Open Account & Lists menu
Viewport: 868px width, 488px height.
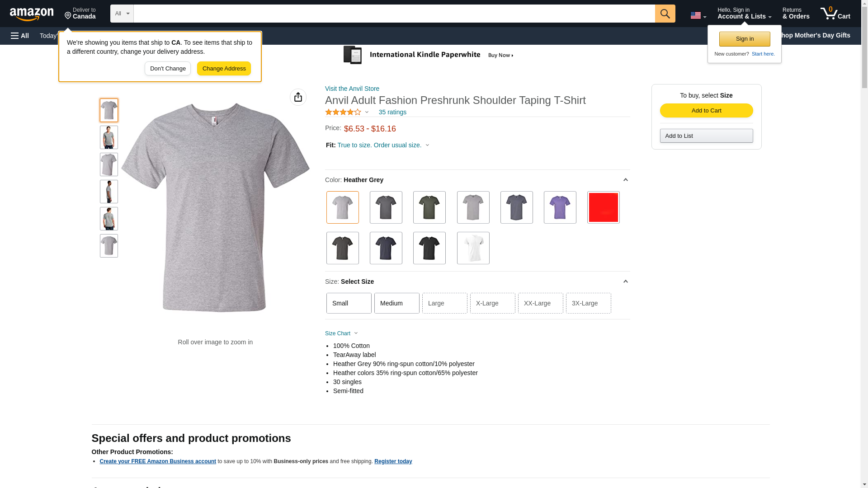pos(744,13)
